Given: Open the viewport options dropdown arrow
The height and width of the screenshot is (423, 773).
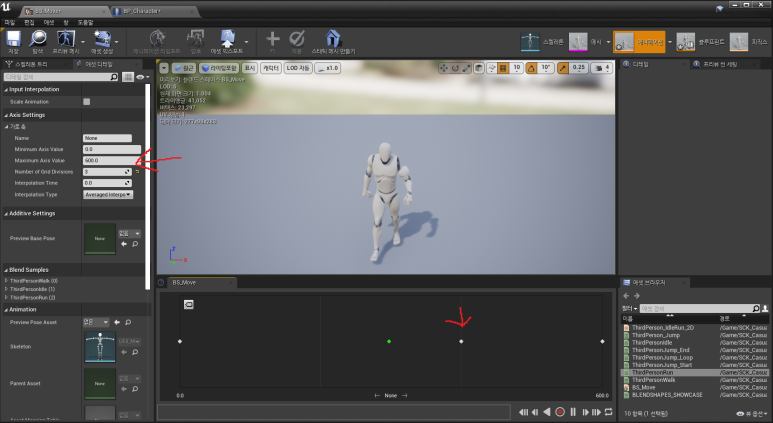Looking at the screenshot, I should click(x=164, y=68).
